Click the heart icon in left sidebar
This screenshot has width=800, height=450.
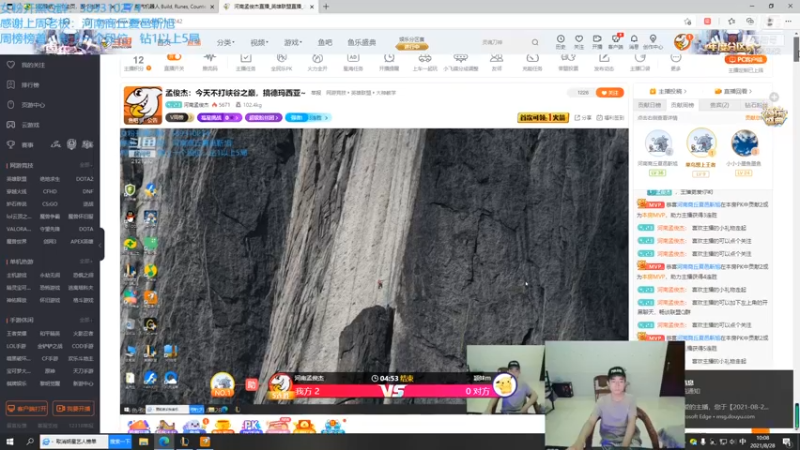11,65
